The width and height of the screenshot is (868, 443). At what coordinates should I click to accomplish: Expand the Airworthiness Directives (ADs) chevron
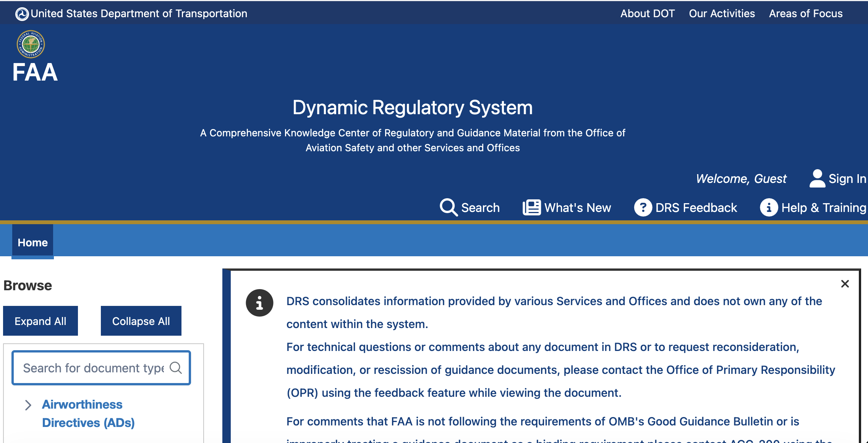[28, 405]
